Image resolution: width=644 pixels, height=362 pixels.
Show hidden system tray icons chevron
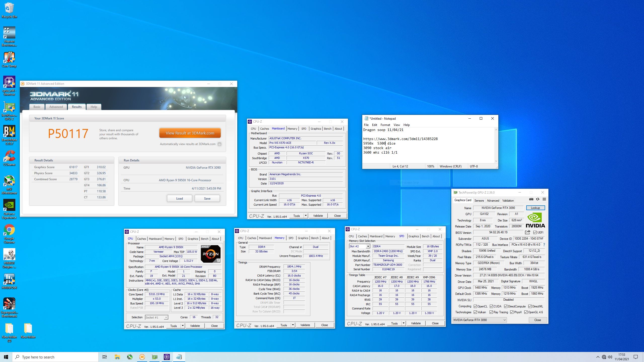[598, 357]
